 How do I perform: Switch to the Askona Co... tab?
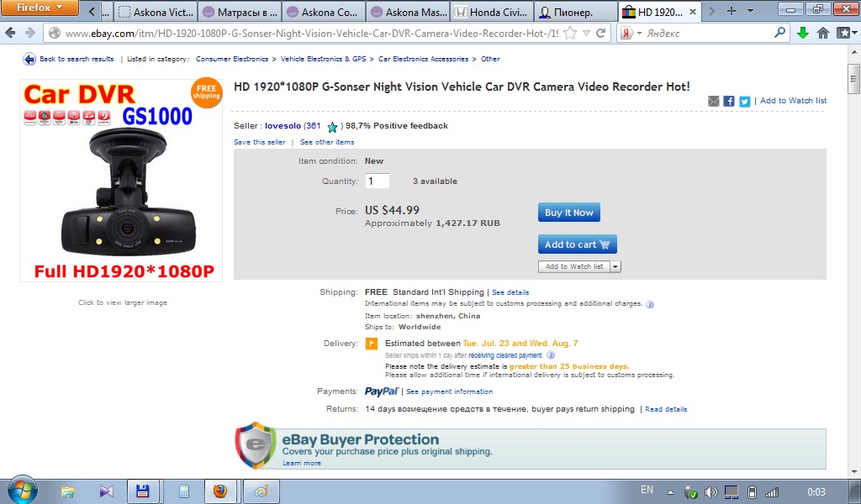324,12
